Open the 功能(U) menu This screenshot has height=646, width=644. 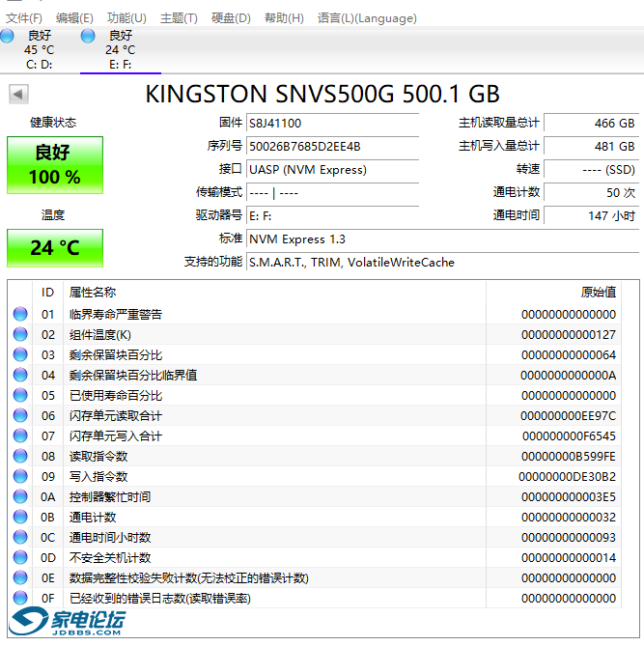coord(126,18)
